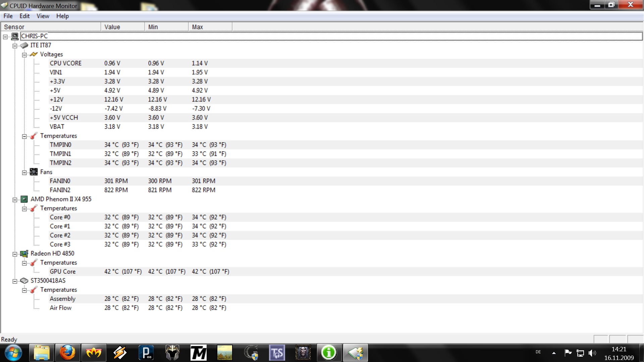The image size is (644, 362).
Task: Open Windows Explorer from the taskbar
Action: (x=41, y=353)
